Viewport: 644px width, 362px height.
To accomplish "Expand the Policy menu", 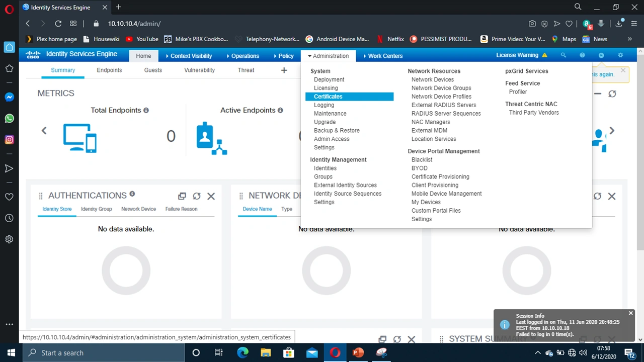I will (x=284, y=56).
